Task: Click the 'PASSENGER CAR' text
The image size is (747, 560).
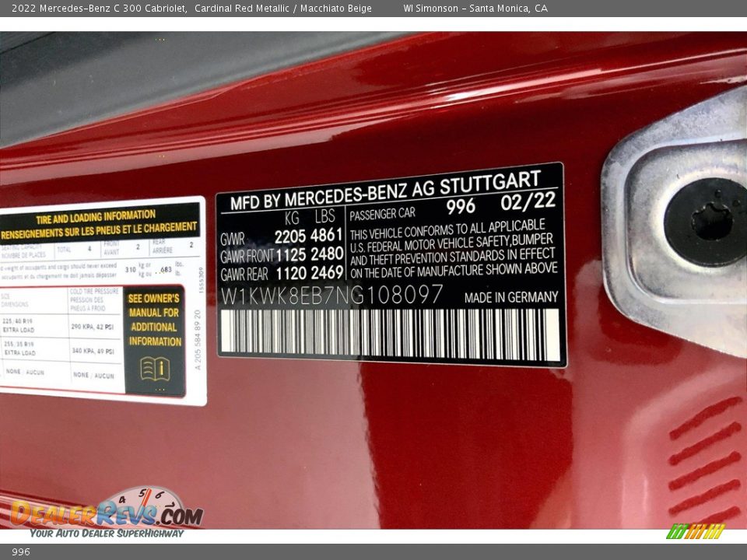Action: [x=383, y=215]
